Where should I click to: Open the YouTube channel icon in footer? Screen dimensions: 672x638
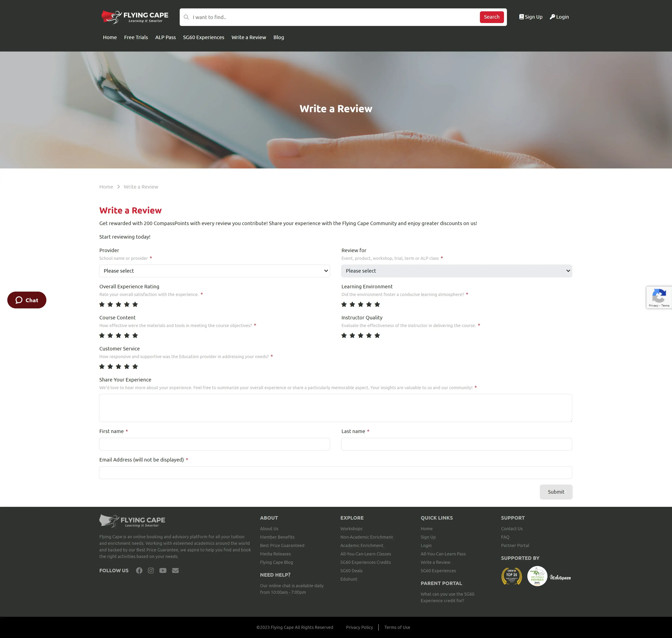point(163,570)
